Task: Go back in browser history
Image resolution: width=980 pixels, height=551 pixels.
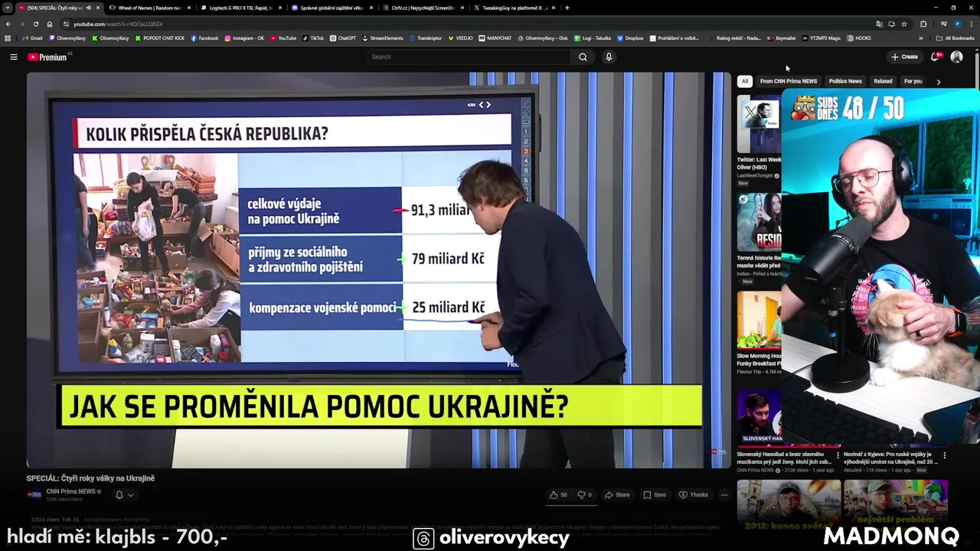Action: [8, 24]
